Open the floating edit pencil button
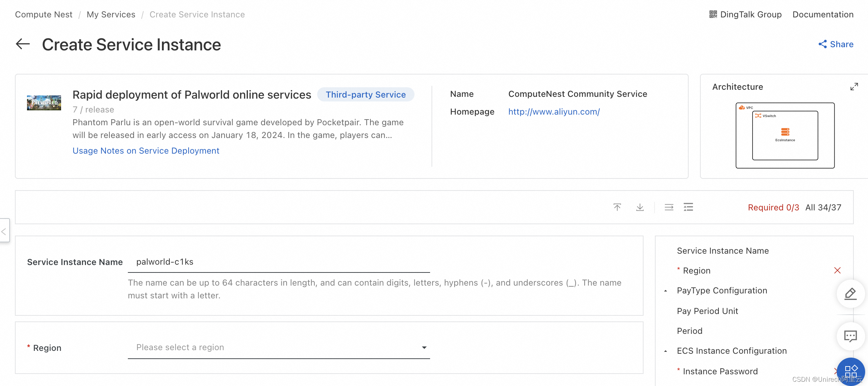This screenshot has width=868, height=386. coord(851,294)
